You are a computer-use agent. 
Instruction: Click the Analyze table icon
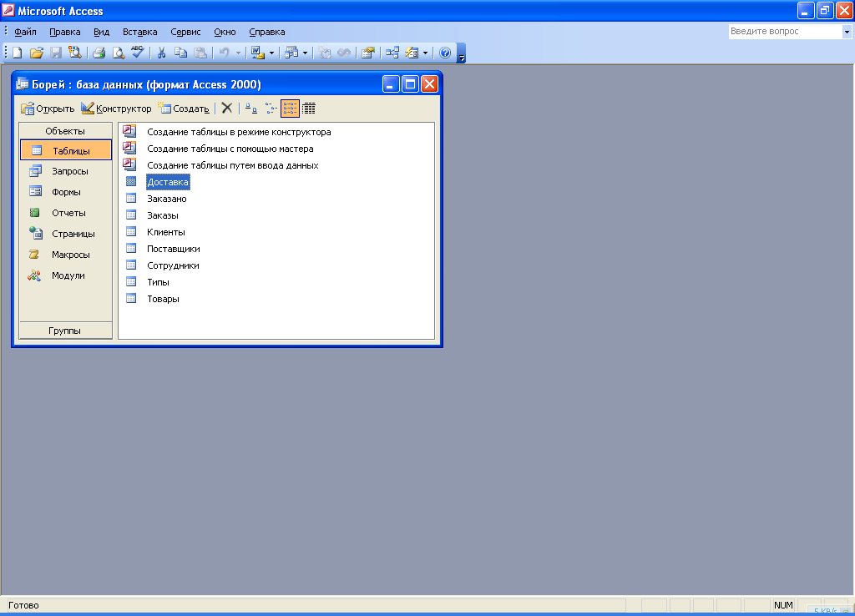point(291,53)
